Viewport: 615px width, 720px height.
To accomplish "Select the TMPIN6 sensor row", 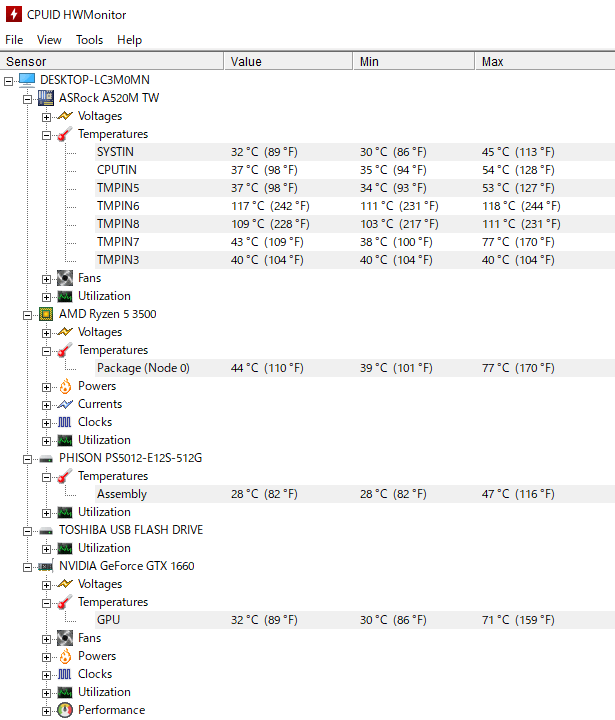I will pos(355,206).
